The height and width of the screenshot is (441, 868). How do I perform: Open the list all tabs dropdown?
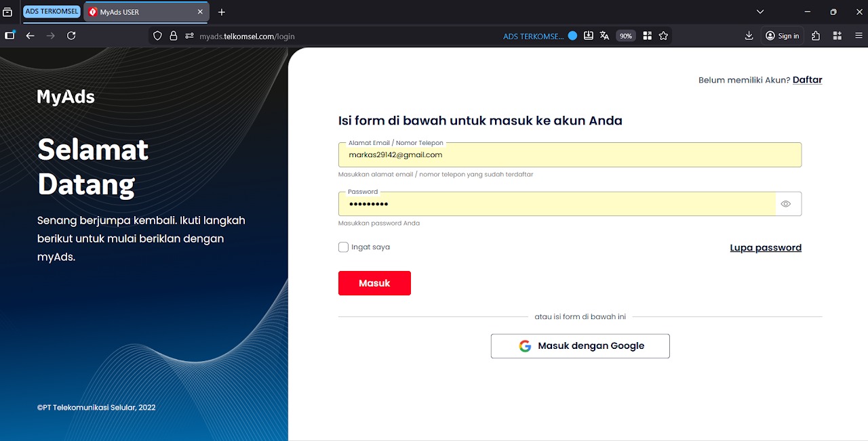[x=759, y=12]
